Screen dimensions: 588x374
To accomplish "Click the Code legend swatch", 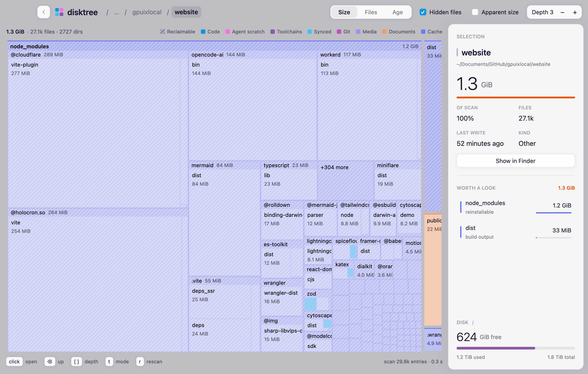I will pos(203,31).
